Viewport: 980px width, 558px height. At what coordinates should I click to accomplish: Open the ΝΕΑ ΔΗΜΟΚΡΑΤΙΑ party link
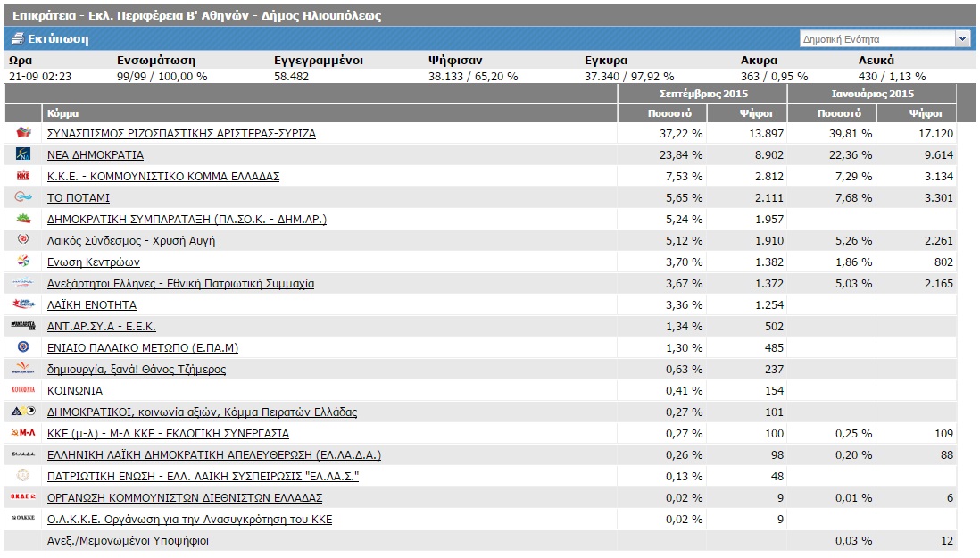click(95, 155)
